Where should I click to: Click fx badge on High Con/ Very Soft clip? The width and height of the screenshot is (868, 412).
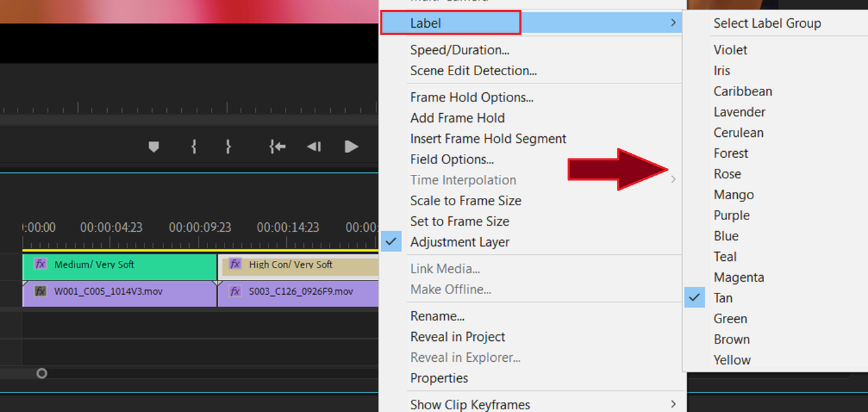click(235, 264)
